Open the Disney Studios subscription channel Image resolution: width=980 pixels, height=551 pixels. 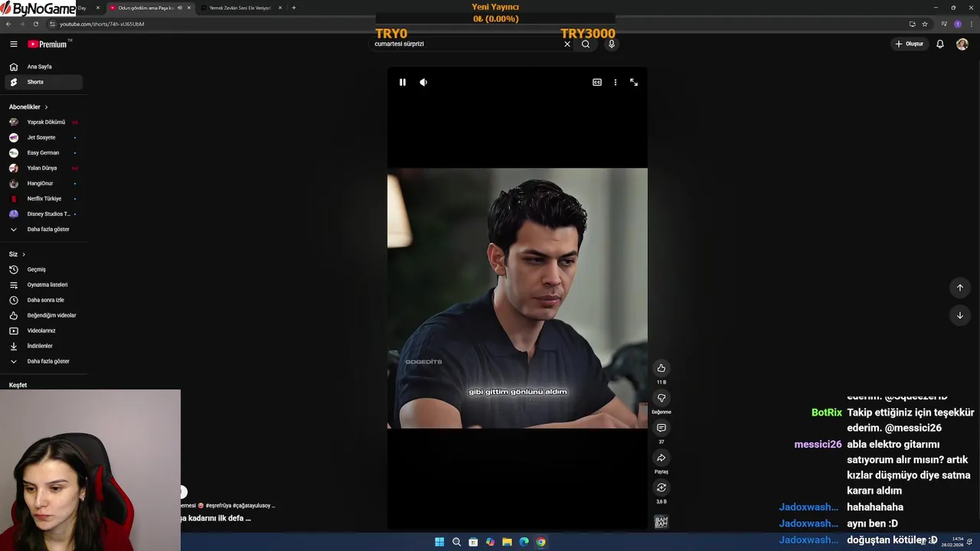[x=44, y=214]
